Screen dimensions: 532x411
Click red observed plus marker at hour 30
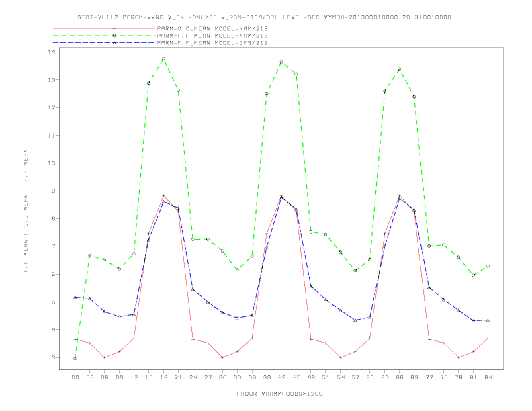point(222,357)
